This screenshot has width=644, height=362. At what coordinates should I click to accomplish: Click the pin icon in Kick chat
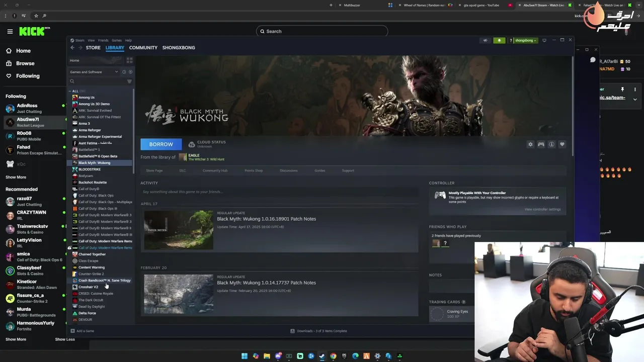coord(622,89)
